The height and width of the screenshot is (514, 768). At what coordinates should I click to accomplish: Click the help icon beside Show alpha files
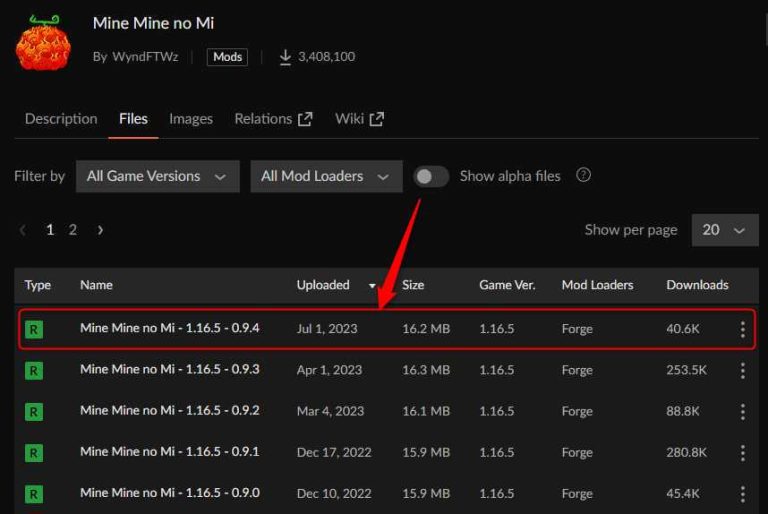pos(584,175)
